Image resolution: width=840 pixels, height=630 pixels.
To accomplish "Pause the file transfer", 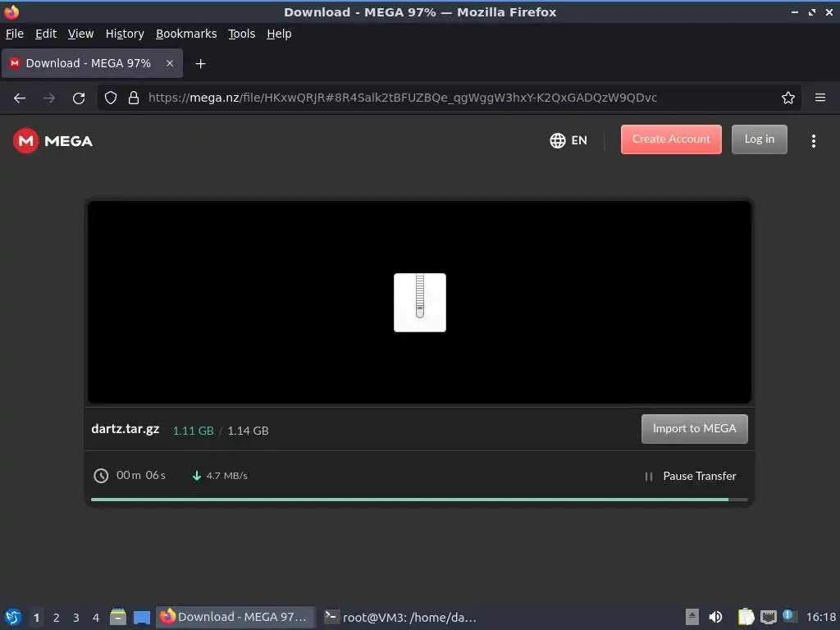I will click(691, 477).
